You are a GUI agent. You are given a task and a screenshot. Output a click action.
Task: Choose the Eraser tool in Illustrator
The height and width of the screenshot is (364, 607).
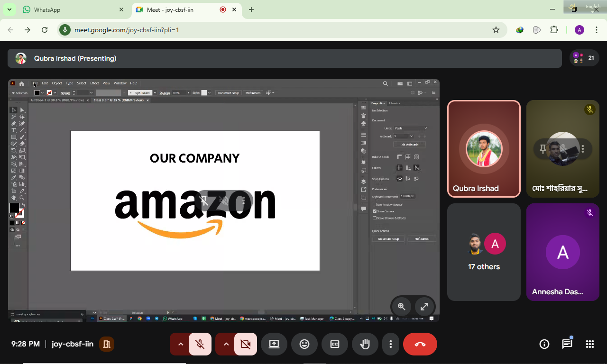tap(22, 144)
